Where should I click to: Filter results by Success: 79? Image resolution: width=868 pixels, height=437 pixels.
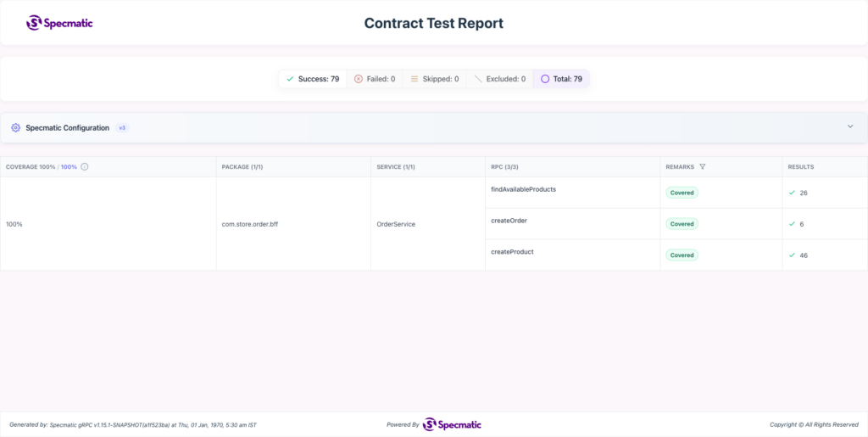coord(313,79)
